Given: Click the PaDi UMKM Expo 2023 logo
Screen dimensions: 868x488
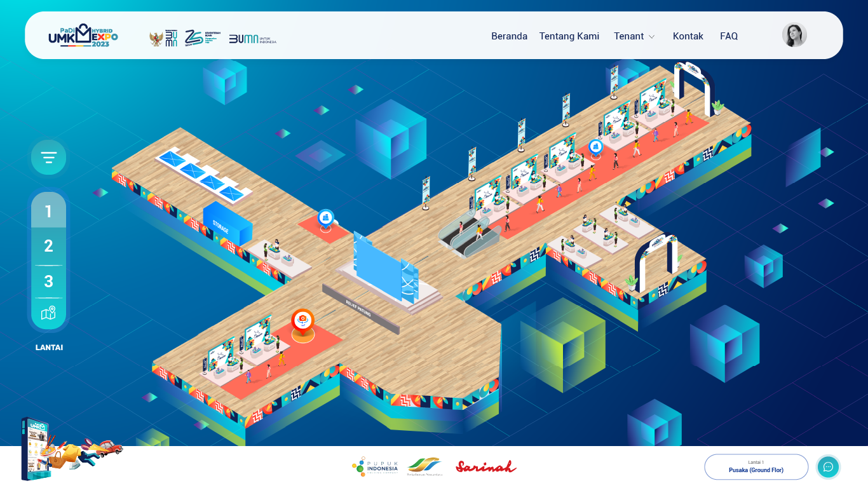Looking at the screenshot, I should tap(83, 36).
